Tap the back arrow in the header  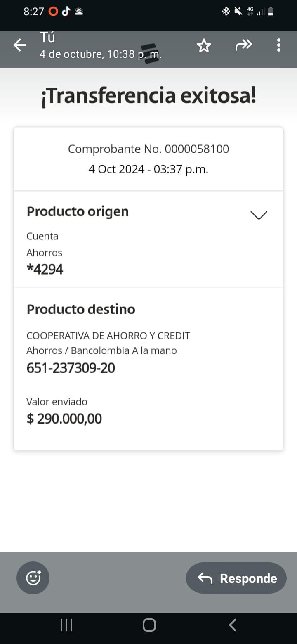pyautogui.click(x=20, y=45)
